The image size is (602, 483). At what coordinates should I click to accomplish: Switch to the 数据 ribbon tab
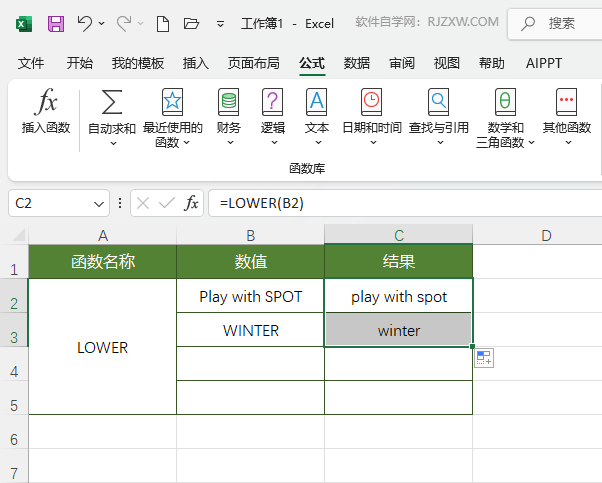pos(357,63)
